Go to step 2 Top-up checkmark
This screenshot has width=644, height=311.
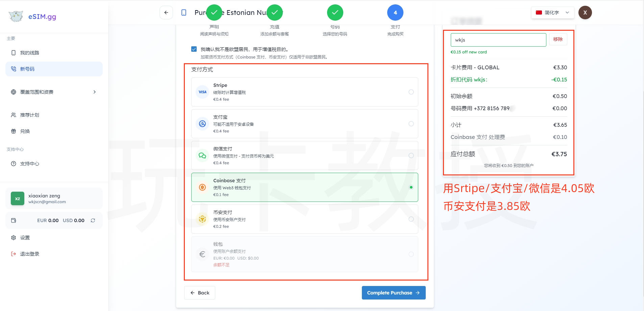click(x=275, y=13)
